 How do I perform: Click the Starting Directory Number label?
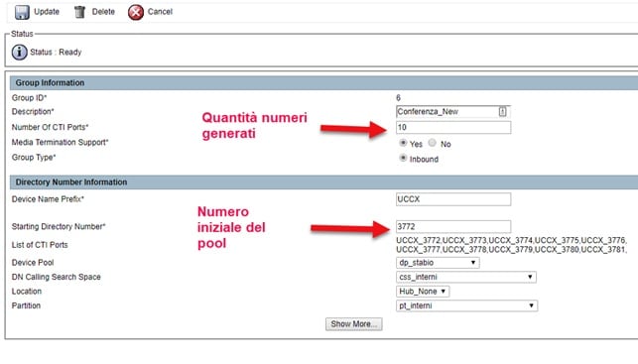tap(59, 226)
